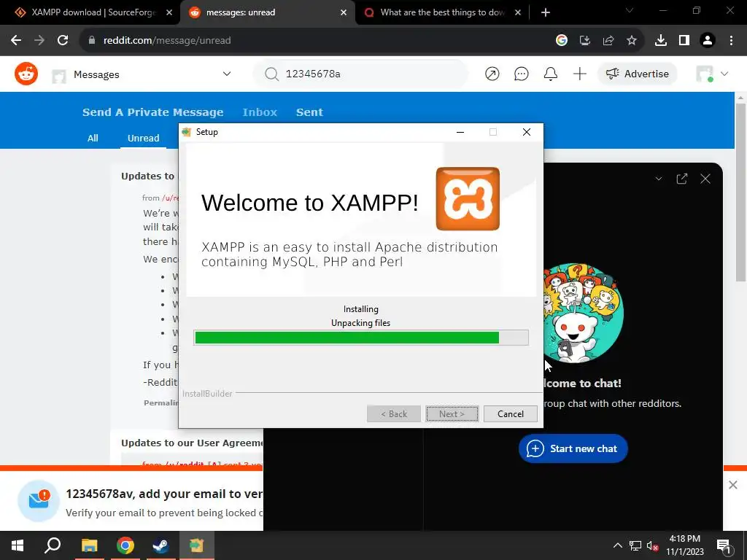Click the Reddit search field
747x560 pixels.
point(360,74)
